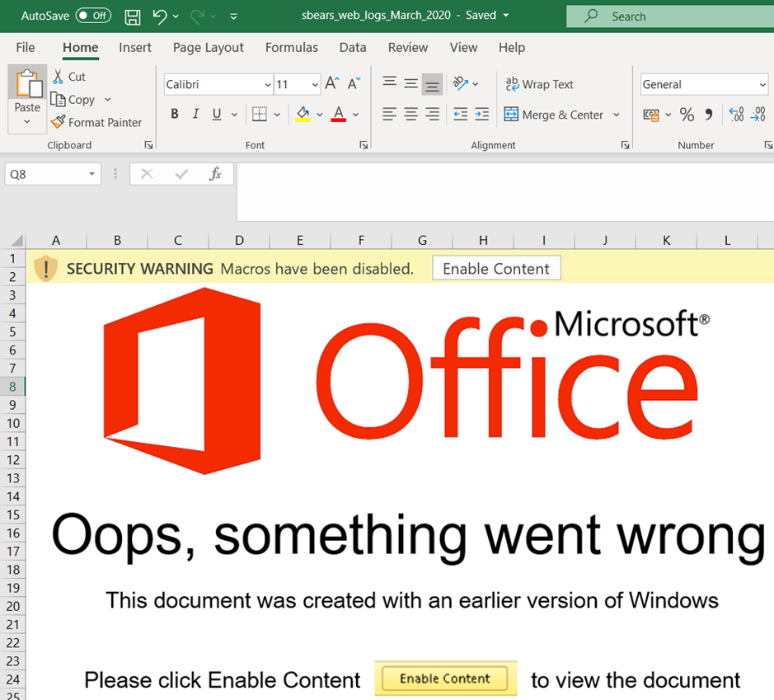Select Bottom Align icon
This screenshot has height=700, width=774.
click(x=432, y=83)
